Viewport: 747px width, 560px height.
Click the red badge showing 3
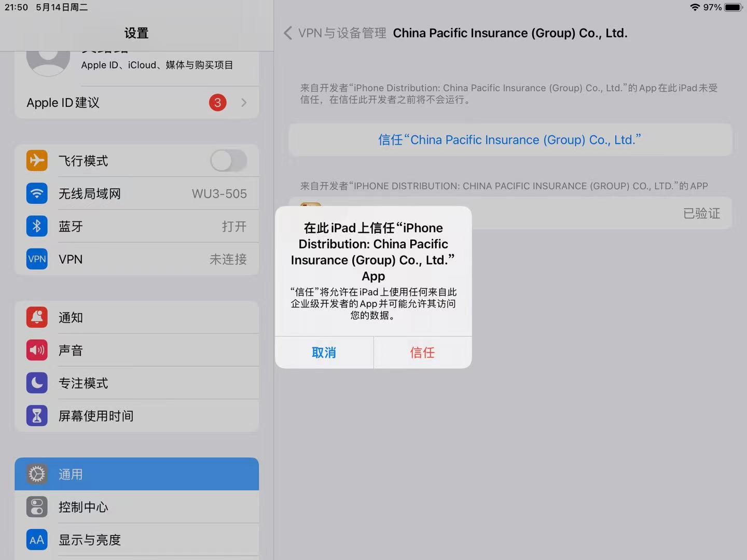point(218,103)
